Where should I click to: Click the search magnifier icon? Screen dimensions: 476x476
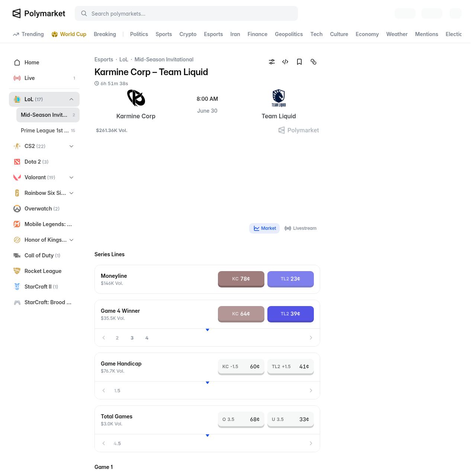tap(84, 13)
